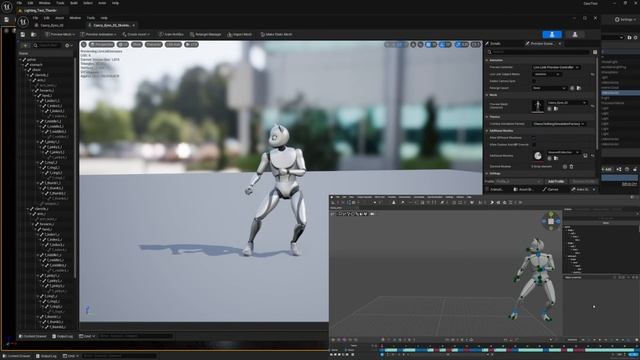Image resolution: width=640 pixels, height=360 pixels.
Task: Open the viewport options hamburger menu
Action: [84, 44]
